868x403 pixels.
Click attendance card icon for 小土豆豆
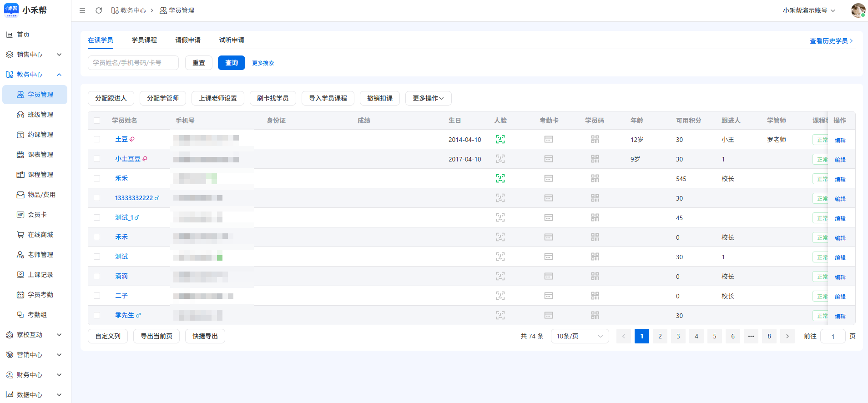(x=548, y=159)
